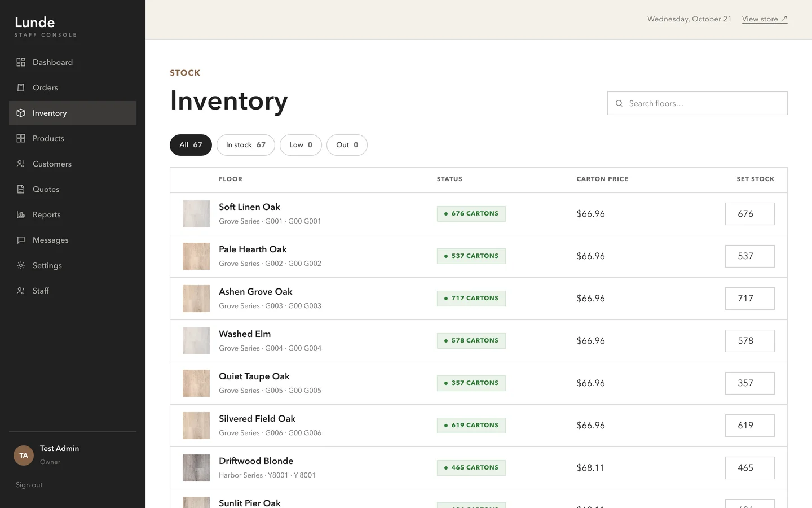Click the Pale Hearth Oak name

tap(253, 249)
